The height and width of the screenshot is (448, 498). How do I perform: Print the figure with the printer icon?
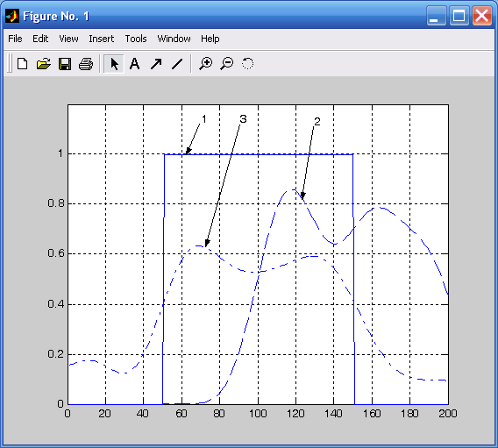[86, 64]
